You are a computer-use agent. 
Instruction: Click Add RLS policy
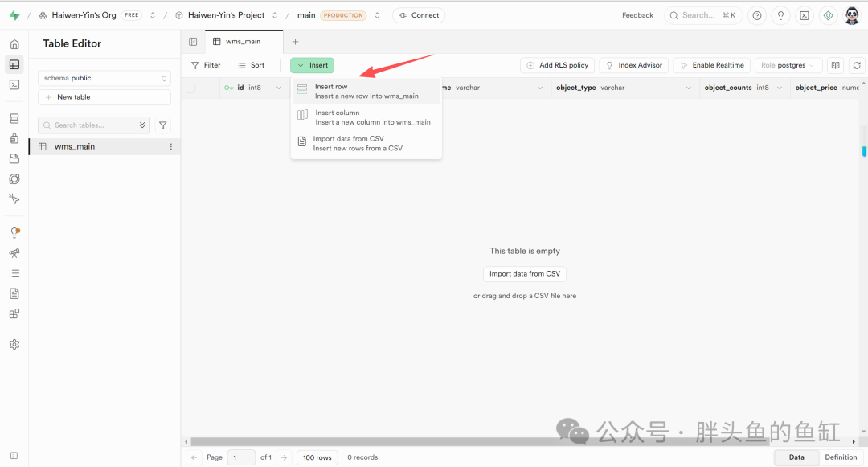point(558,65)
